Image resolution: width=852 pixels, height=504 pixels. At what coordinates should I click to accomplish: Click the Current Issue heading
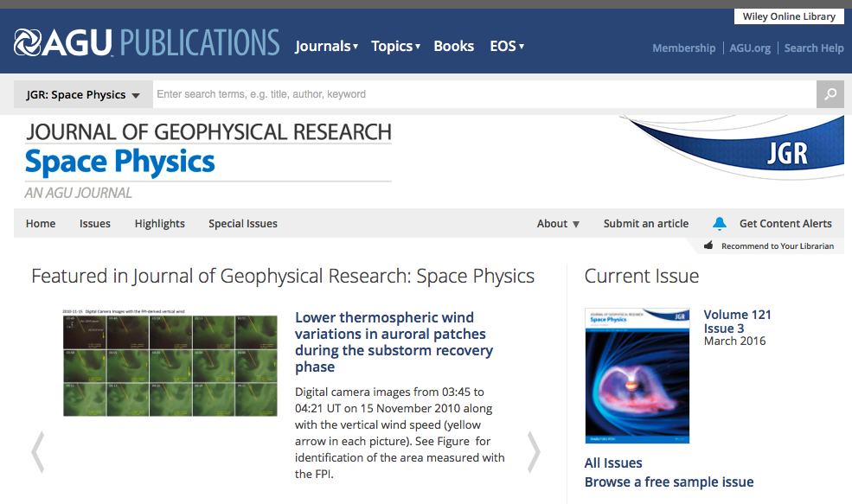[x=642, y=276]
